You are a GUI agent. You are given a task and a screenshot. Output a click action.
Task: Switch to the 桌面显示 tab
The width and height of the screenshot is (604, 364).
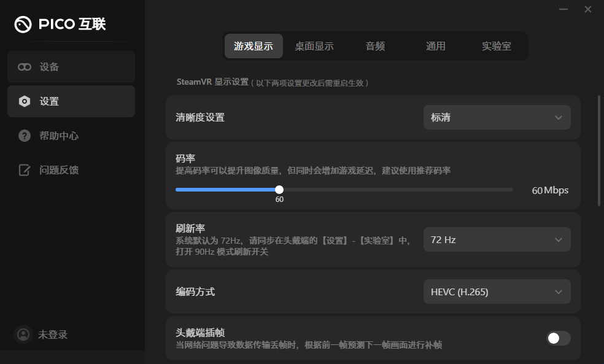[314, 45]
